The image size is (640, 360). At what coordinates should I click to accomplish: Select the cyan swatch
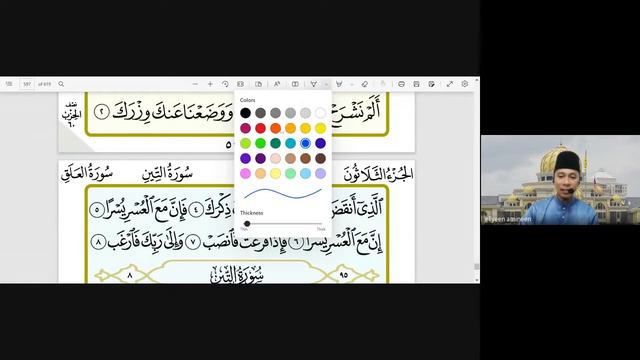point(291,143)
